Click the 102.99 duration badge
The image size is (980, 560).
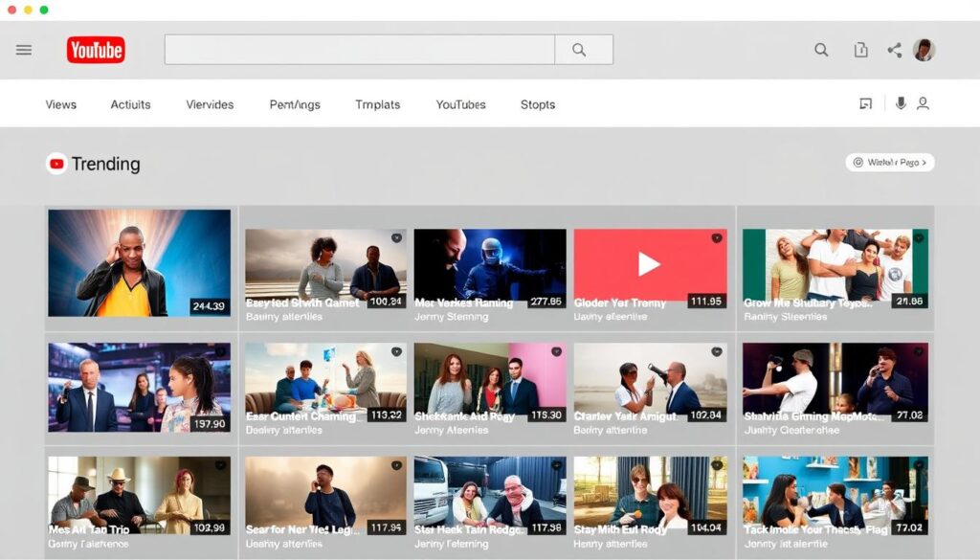coord(209,528)
